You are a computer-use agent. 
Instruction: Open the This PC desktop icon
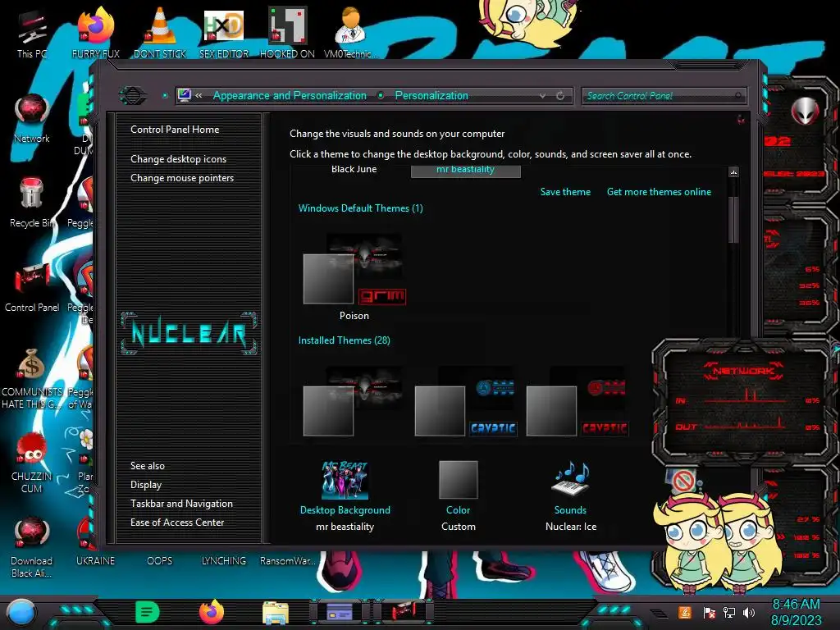(32, 33)
